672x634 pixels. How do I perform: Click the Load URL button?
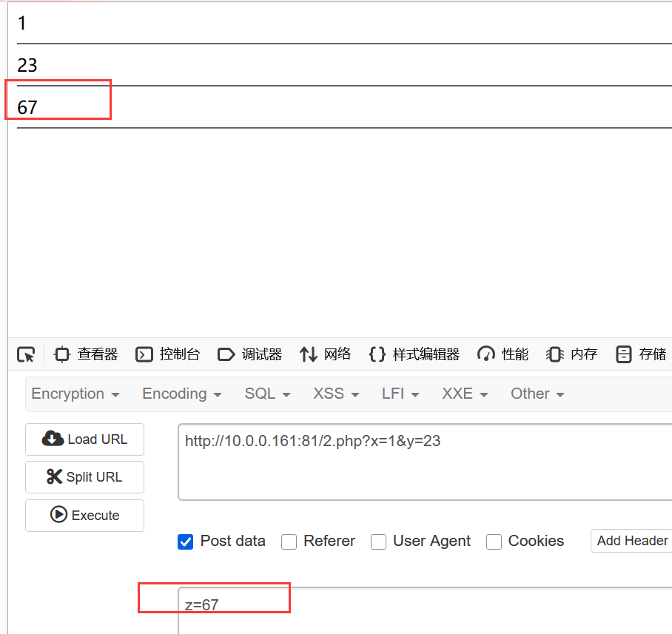pyautogui.click(x=85, y=439)
